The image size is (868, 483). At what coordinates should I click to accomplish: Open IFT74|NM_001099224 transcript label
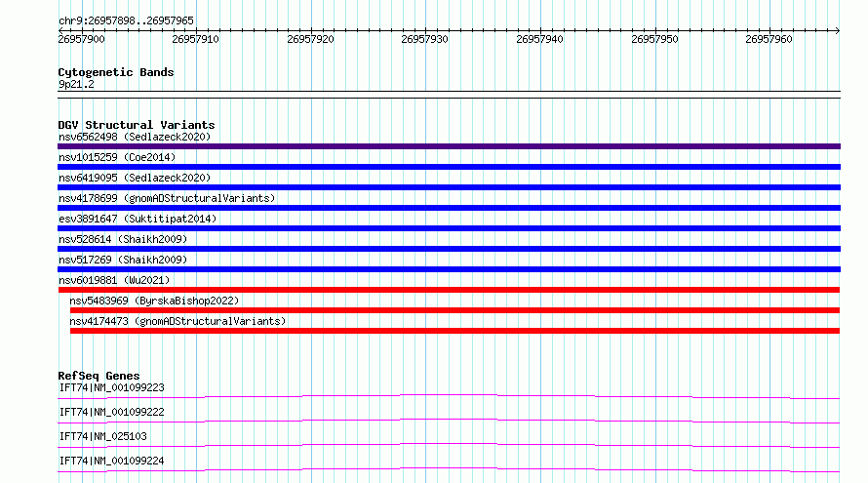click(111, 461)
